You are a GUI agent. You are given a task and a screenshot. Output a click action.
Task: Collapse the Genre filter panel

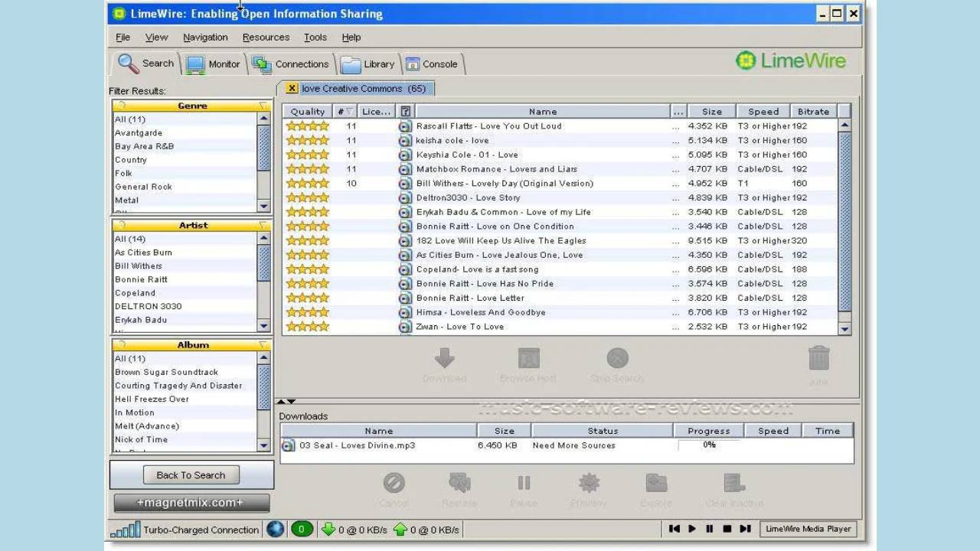(x=263, y=106)
